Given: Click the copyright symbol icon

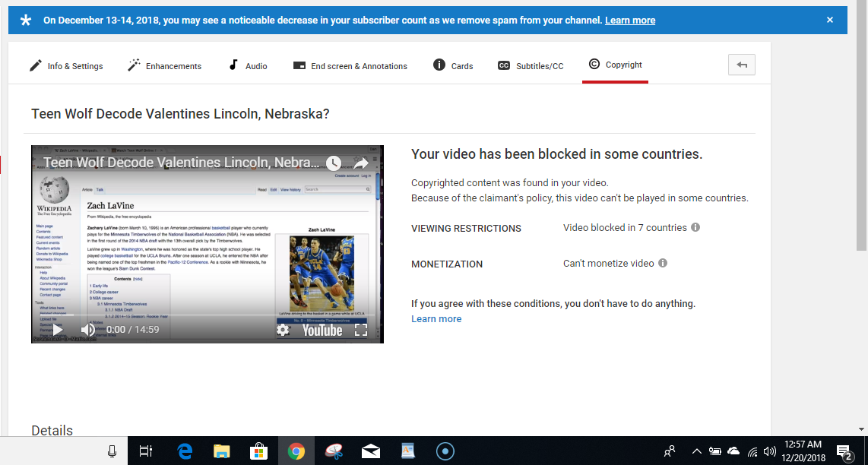Looking at the screenshot, I should tap(594, 65).
